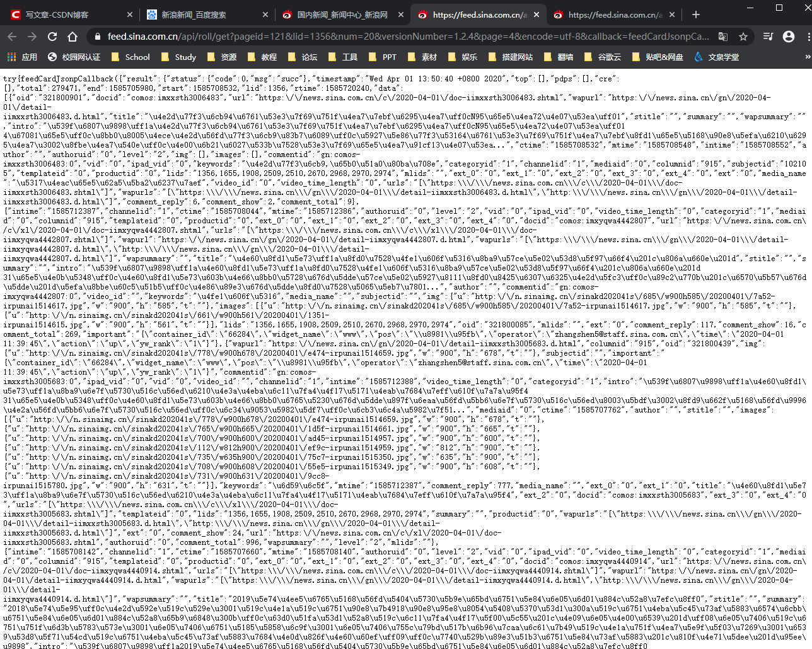The image size is (812, 649).
Task: Translate this page icon
Action: (x=723, y=37)
